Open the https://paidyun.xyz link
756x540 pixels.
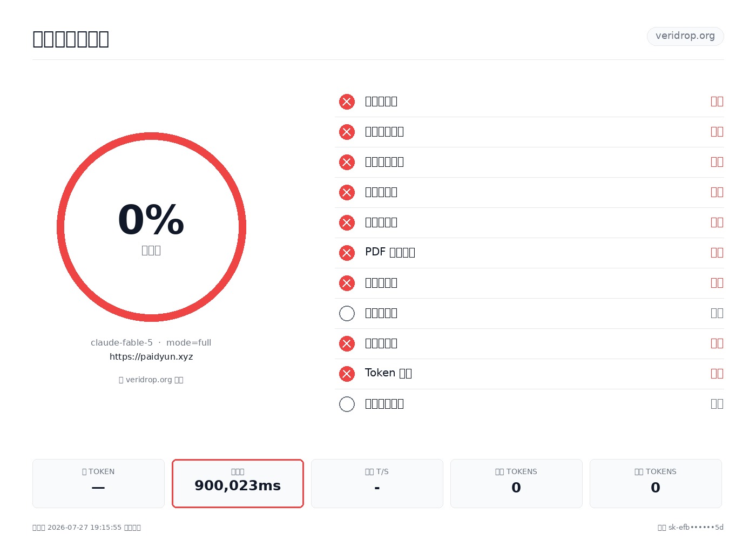pos(151,356)
